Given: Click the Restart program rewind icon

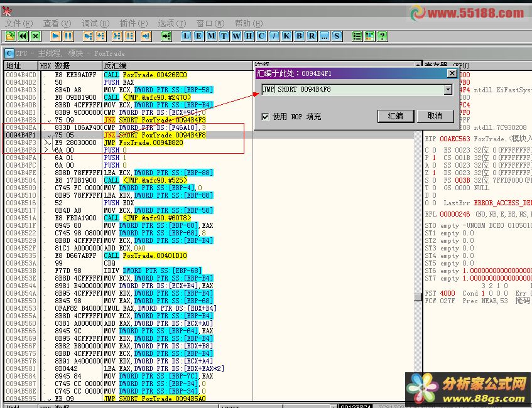Looking at the screenshot, I should 23,36.
